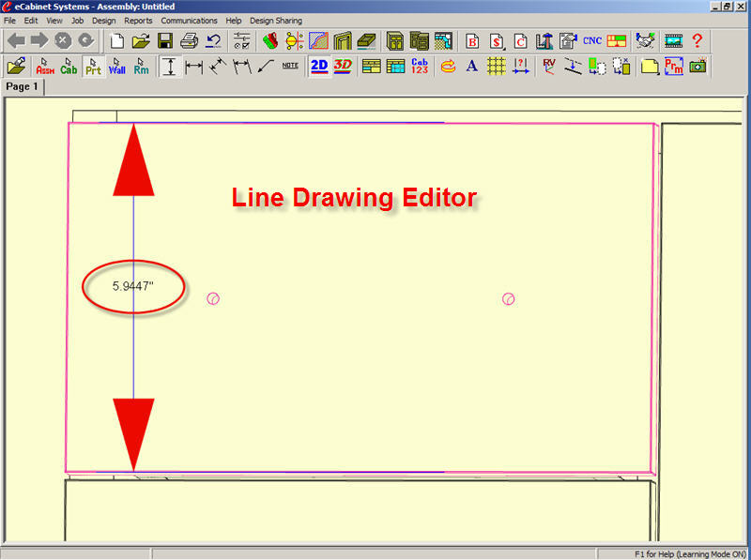
Task: Click the yellow sticky note icon
Action: (x=650, y=67)
